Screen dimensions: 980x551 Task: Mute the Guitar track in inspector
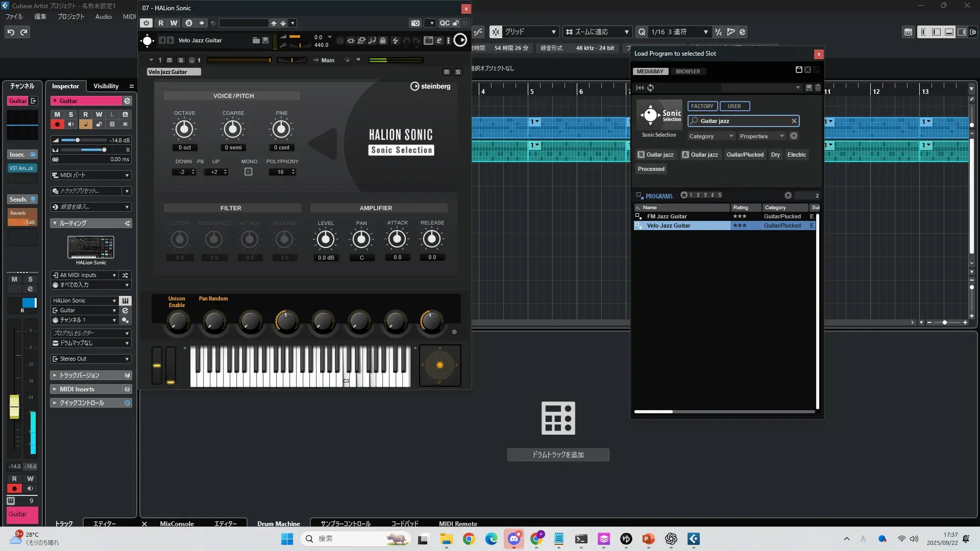pyautogui.click(x=57, y=114)
